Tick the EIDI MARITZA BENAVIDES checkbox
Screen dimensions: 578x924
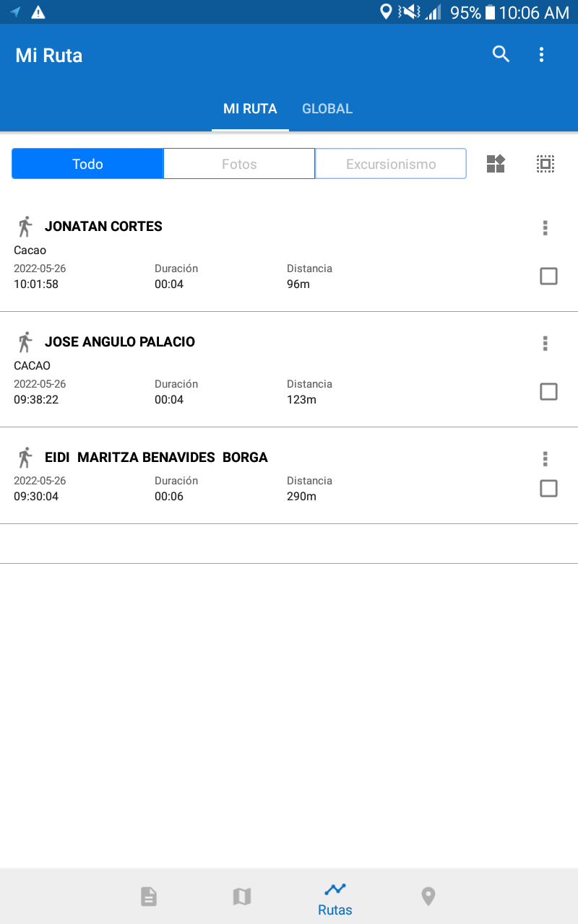point(548,489)
